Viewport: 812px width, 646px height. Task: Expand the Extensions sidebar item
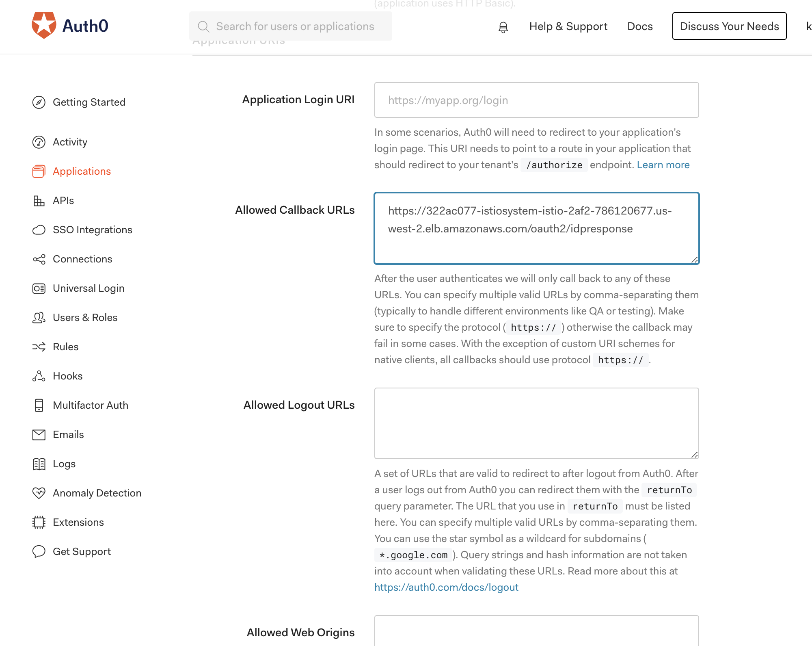(x=78, y=522)
